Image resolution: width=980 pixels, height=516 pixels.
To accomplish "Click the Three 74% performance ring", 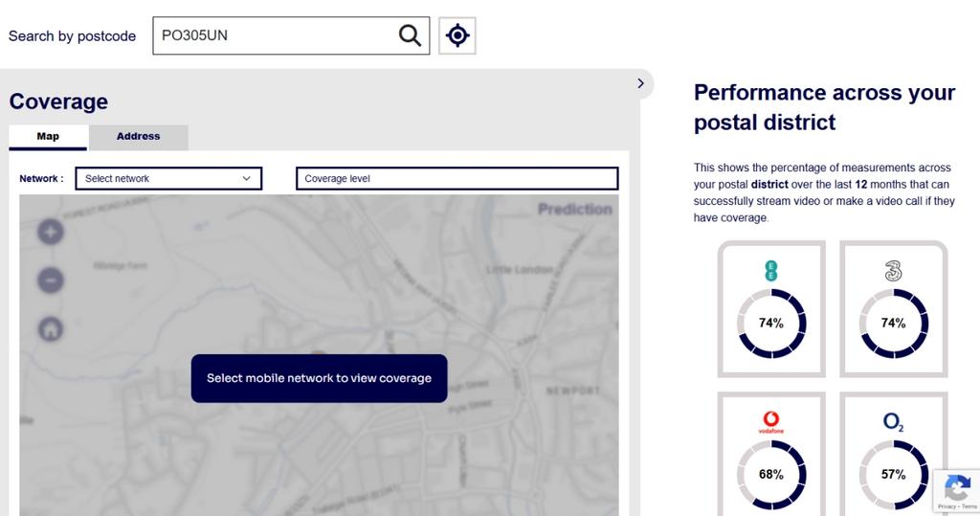I will coord(894,324).
